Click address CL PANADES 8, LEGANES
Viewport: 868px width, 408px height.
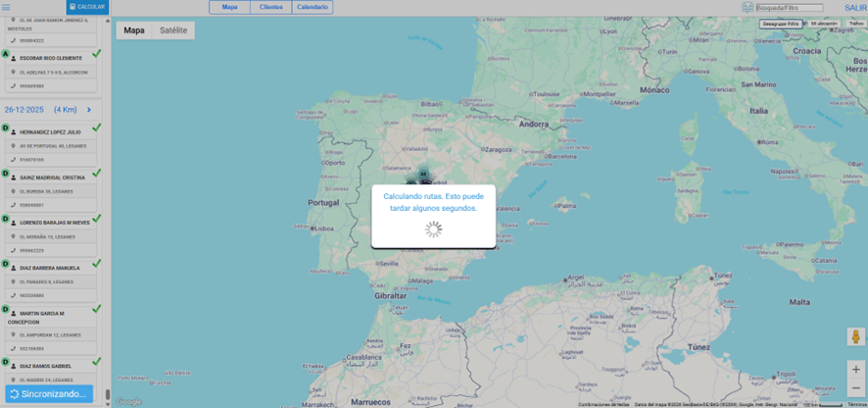[46, 281]
